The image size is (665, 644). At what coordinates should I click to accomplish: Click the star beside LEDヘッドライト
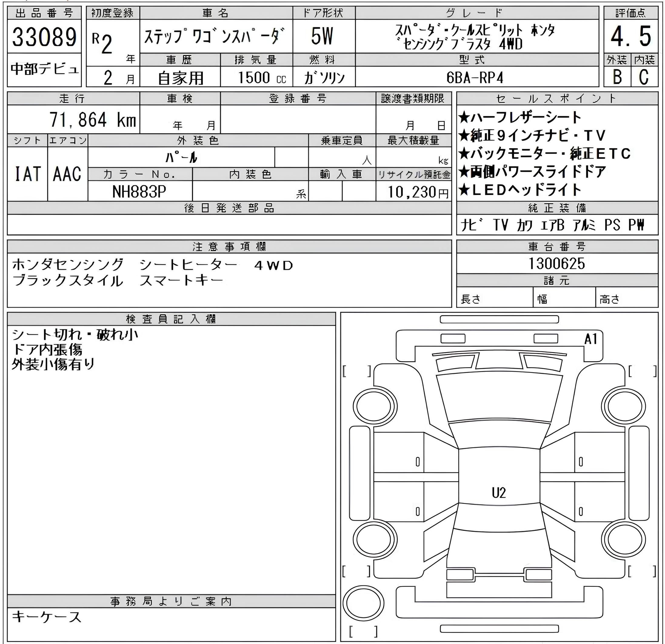point(463,190)
